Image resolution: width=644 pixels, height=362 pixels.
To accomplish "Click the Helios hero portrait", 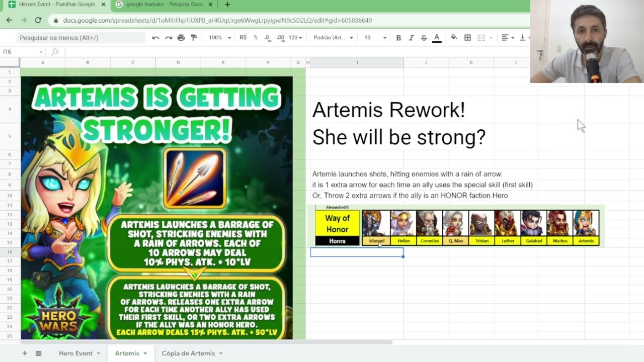I will pos(403,223).
